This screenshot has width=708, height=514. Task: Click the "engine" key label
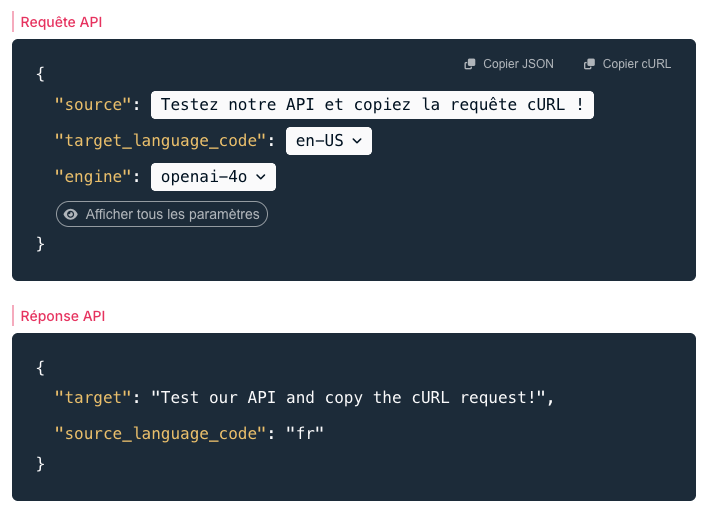[x=93, y=177]
